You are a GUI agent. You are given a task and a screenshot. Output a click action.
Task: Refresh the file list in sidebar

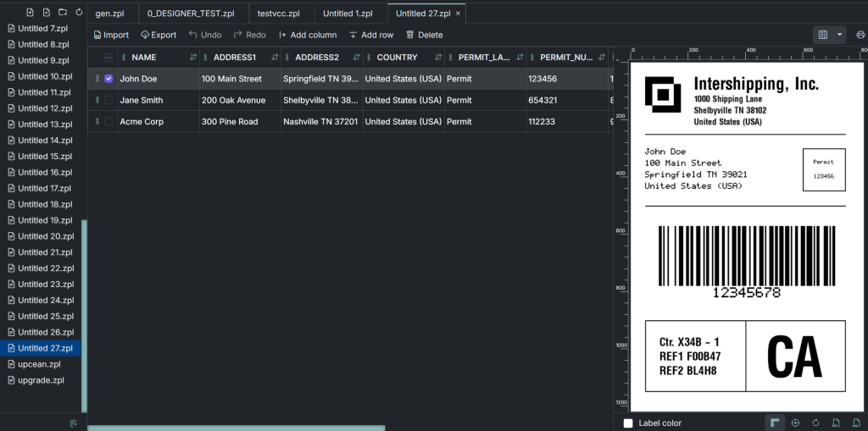click(x=79, y=12)
